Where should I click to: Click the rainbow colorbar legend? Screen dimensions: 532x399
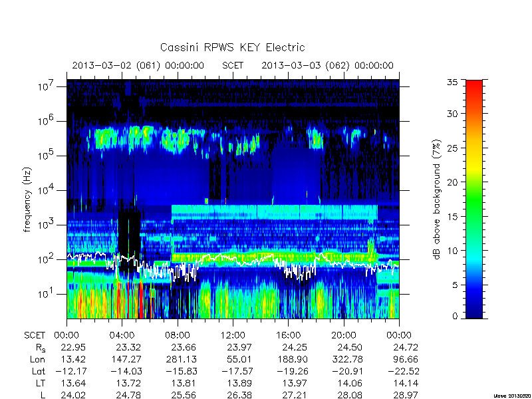(474, 199)
